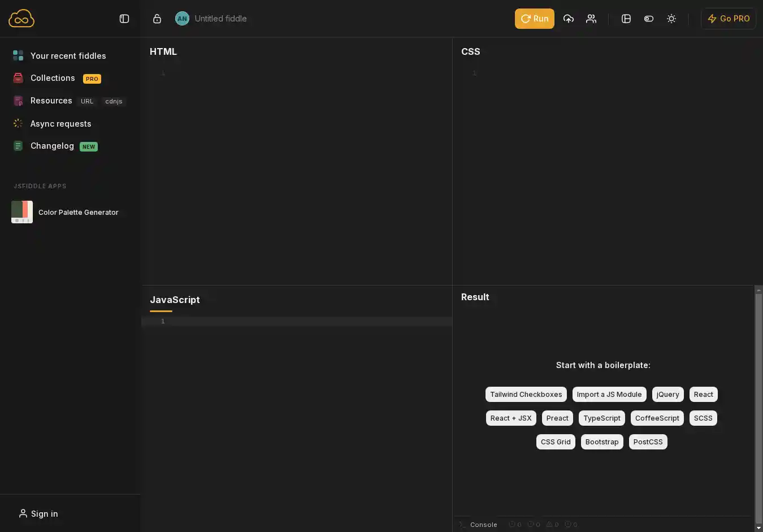Expand the Resources section
763x532 pixels.
(x=51, y=101)
